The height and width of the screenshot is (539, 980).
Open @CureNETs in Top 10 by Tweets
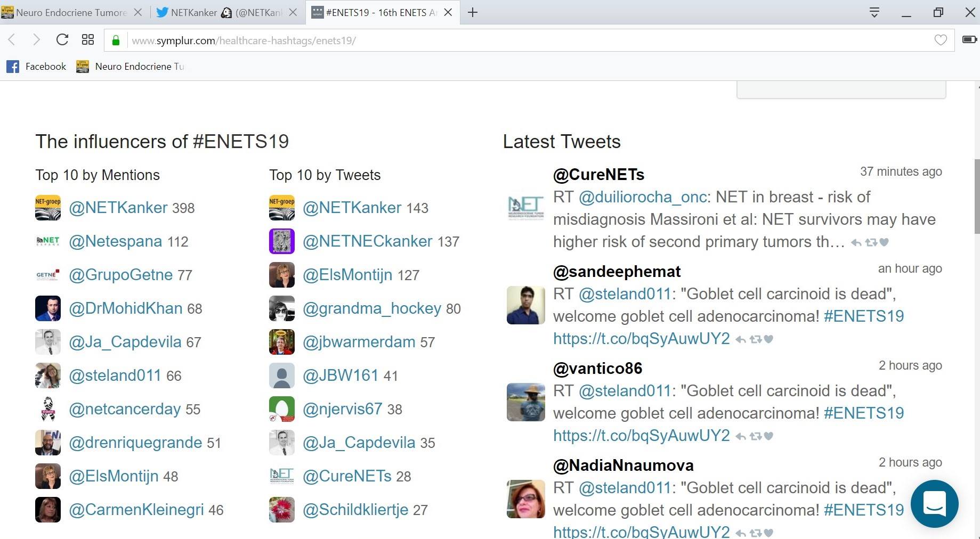(347, 476)
